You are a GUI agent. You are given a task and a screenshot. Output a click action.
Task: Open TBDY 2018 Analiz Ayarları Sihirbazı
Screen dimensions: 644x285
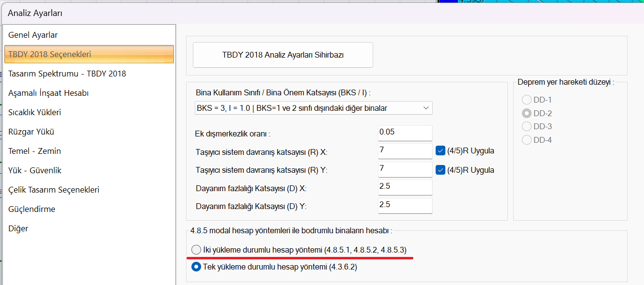[283, 55]
